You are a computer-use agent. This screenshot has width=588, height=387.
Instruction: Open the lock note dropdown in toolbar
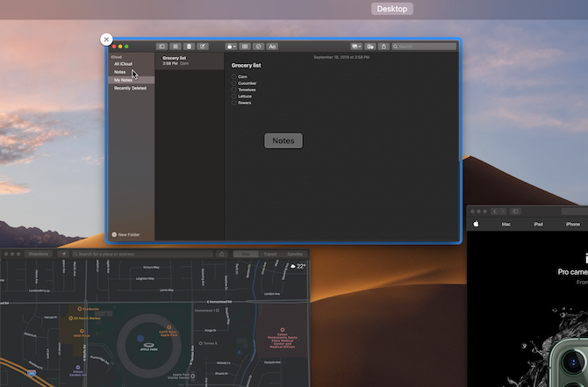point(232,46)
